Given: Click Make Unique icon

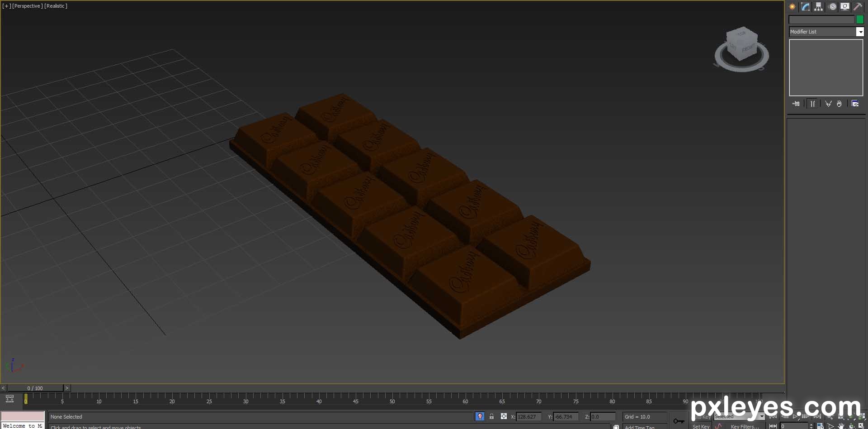Looking at the screenshot, I should (828, 104).
